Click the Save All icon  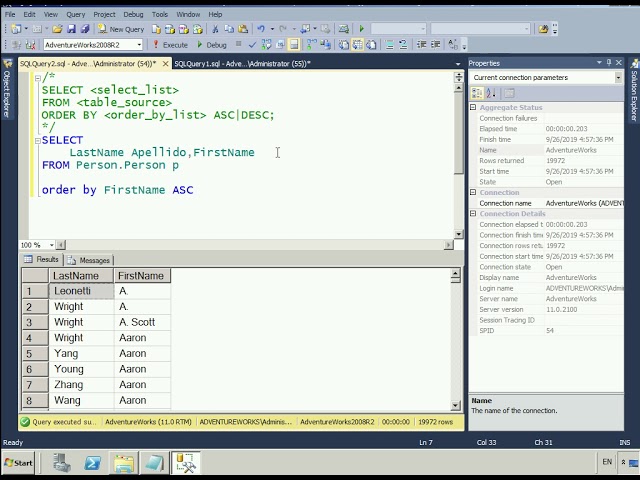click(85, 29)
